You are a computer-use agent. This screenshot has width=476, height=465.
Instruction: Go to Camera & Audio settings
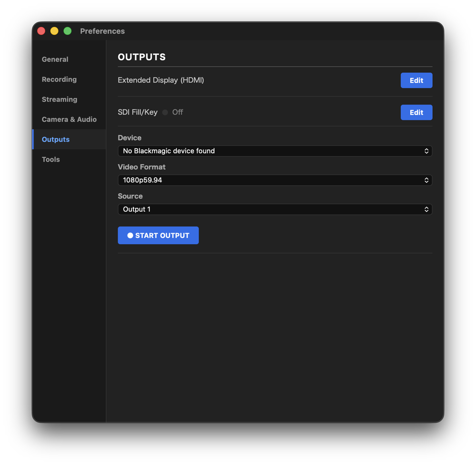69,119
